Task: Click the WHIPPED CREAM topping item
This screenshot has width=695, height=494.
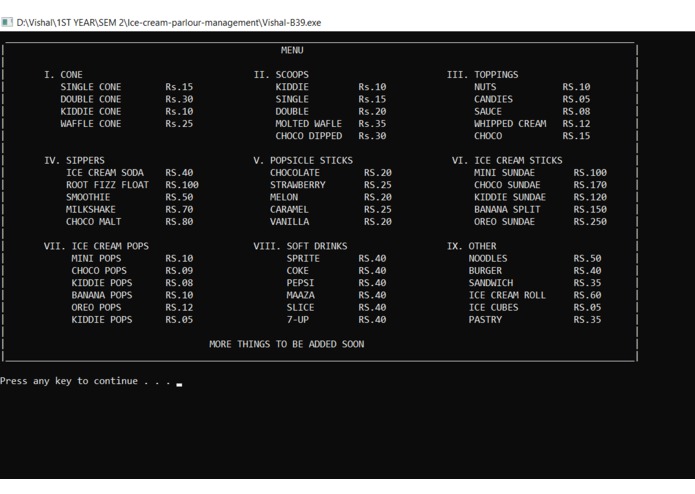Action: pos(510,124)
